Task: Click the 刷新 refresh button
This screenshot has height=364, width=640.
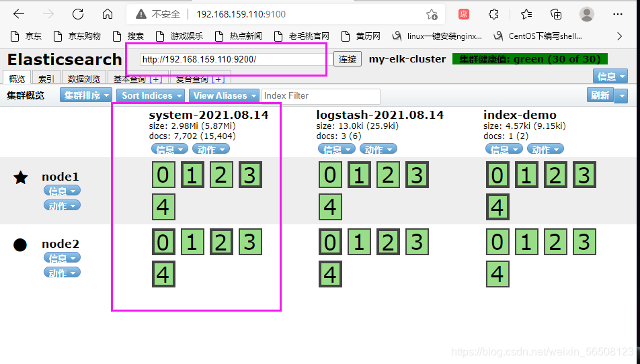Action: click(600, 95)
